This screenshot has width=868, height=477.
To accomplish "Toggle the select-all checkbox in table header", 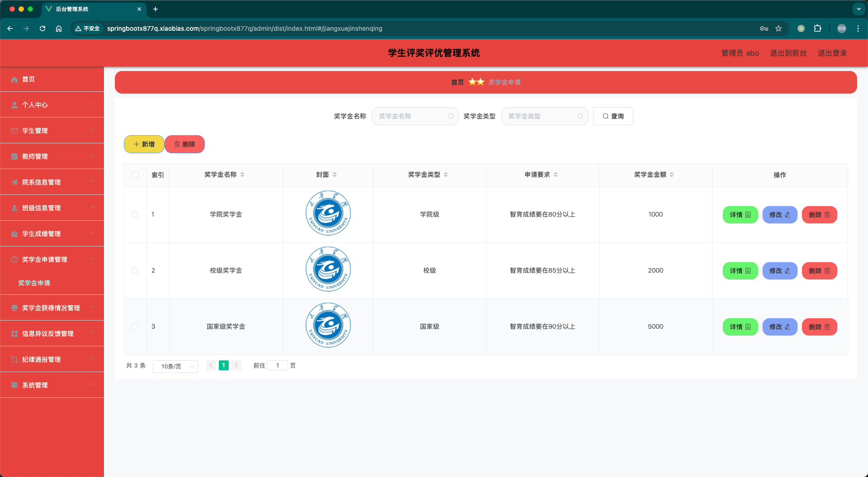I will point(136,175).
